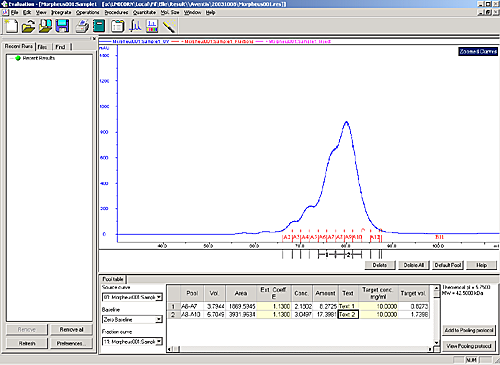Click the open-with-documents folder icon
Viewport: 500px width, 365px height.
tap(45, 26)
